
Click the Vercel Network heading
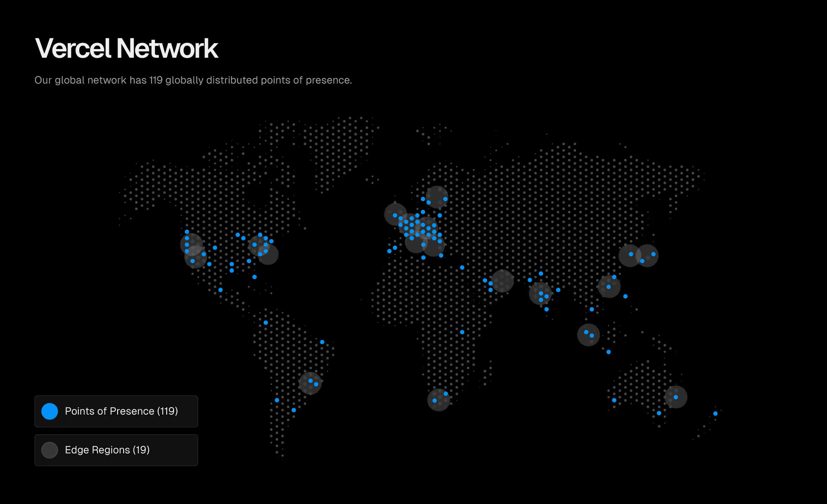pyautogui.click(x=127, y=48)
